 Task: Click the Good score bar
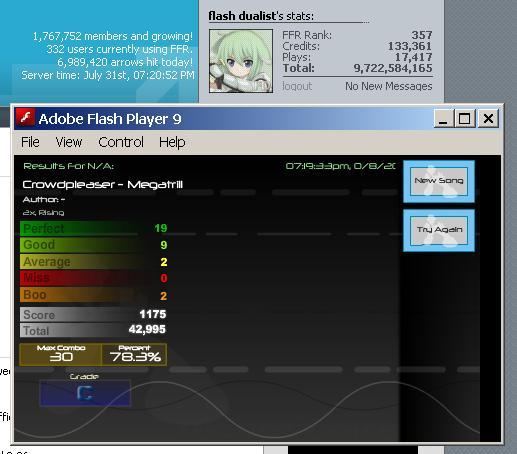tap(94, 245)
